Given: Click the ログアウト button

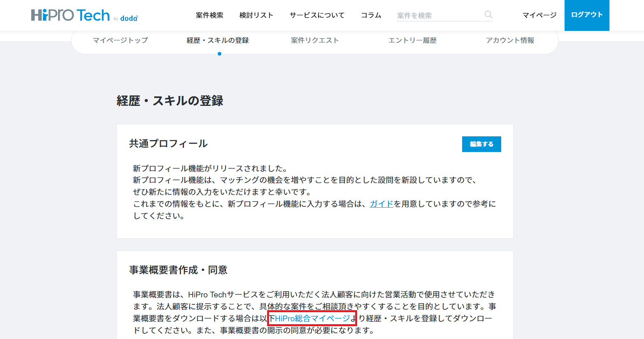Looking at the screenshot, I should point(586,15).
